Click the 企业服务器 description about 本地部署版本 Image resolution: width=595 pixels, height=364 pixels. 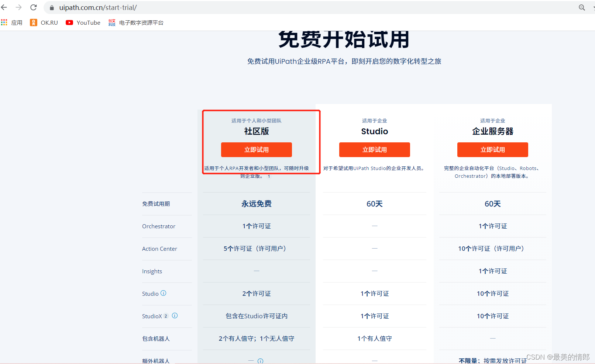pyautogui.click(x=493, y=172)
